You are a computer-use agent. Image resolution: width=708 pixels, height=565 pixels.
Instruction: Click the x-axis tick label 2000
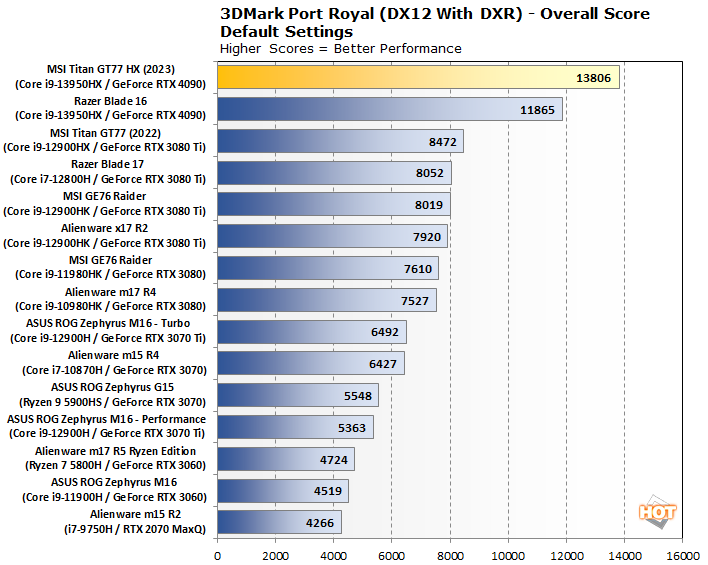[275, 556]
